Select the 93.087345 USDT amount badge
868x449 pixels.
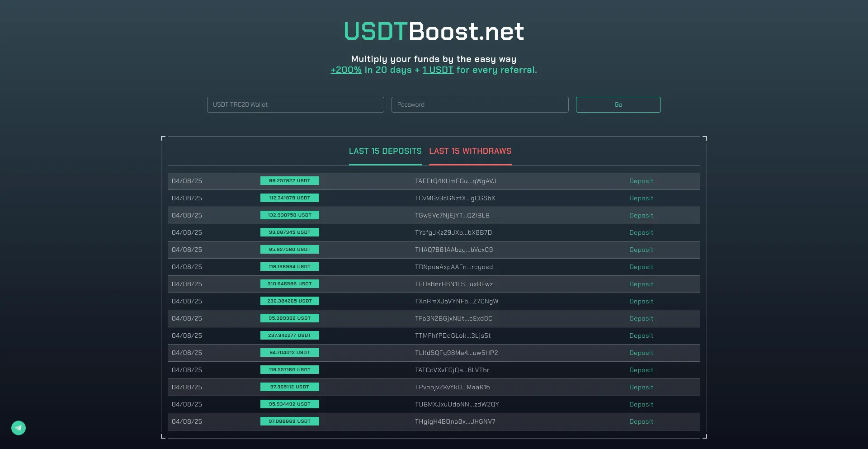(x=290, y=232)
